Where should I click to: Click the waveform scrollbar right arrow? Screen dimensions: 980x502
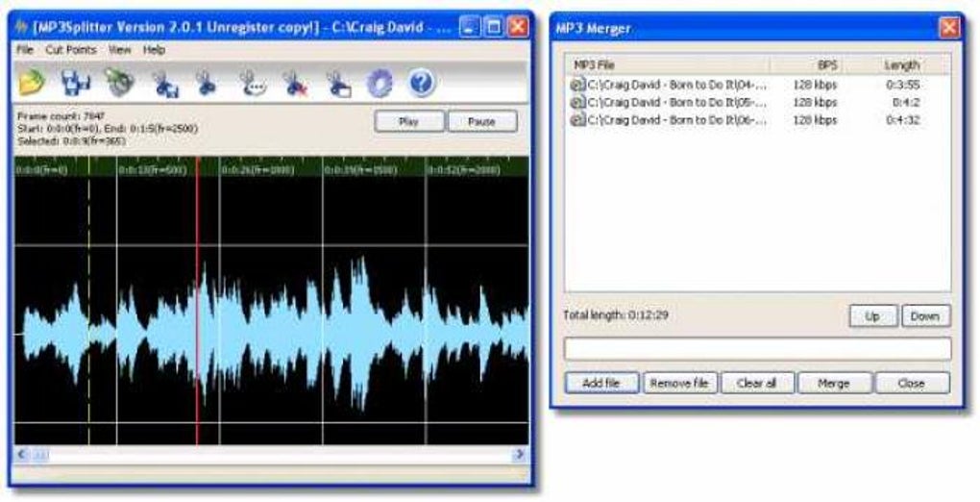coord(520,455)
